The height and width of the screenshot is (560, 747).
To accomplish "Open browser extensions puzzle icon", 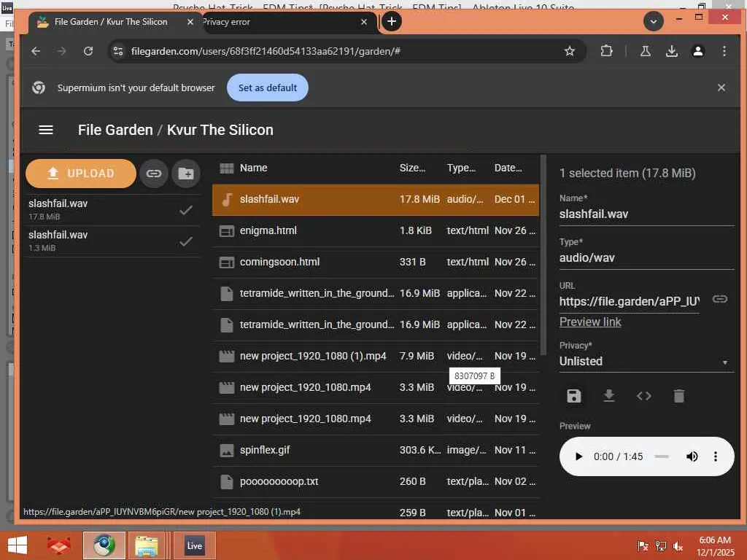I will (x=606, y=51).
